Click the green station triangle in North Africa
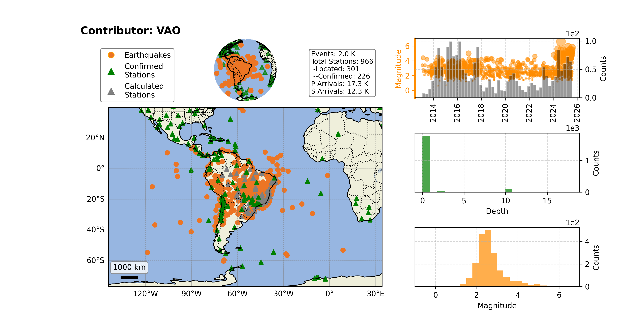The height and width of the screenshot is (322, 644). (x=338, y=134)
